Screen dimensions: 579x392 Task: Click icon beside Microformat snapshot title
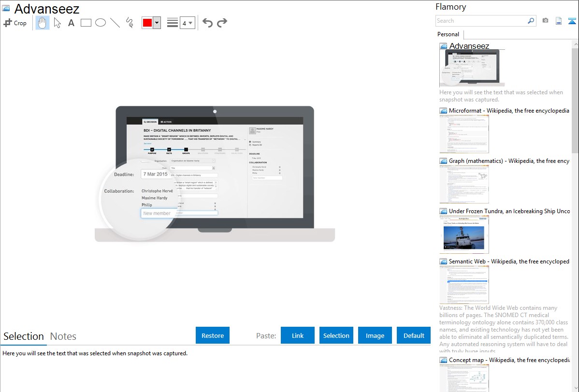pos(443,111)
